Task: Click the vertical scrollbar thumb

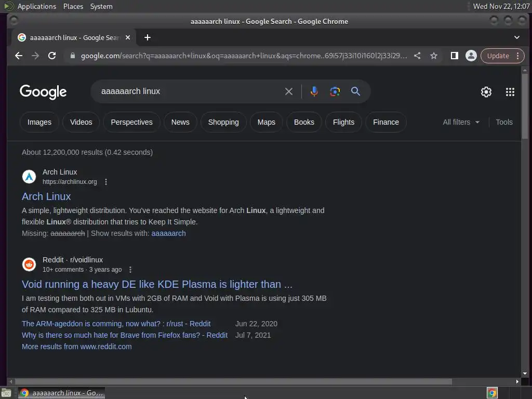Action: (x=525, y=106)
